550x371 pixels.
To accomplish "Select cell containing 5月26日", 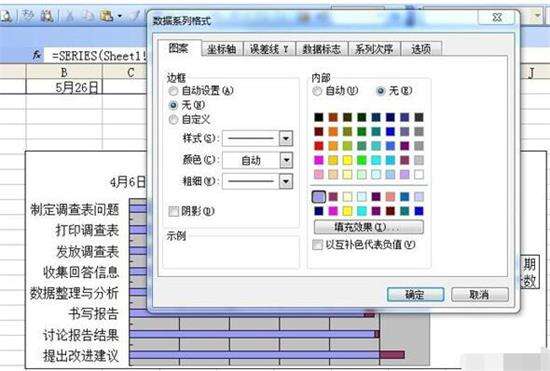I will (64, 87).
